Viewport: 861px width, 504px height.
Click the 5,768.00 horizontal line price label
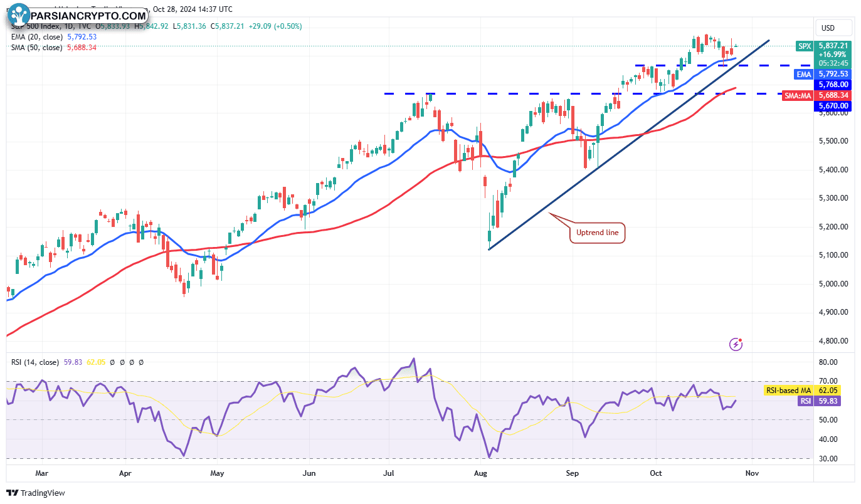833,84
